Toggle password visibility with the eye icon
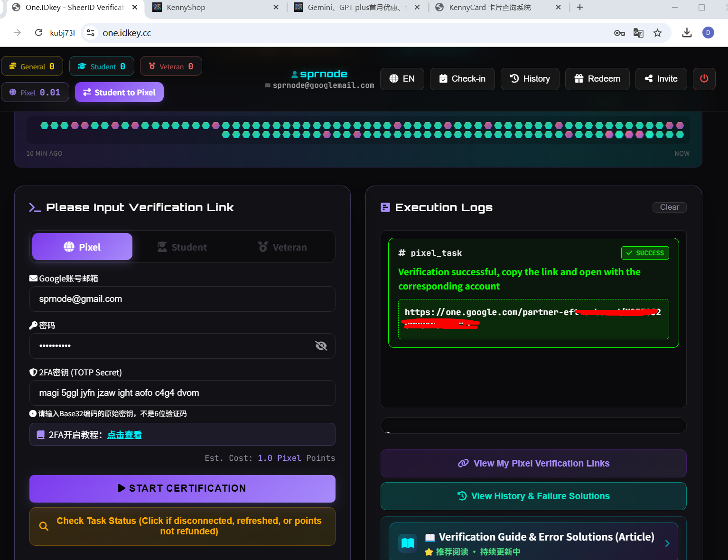The width and height of the screenshot is (728, 560). pyautogui.click(x=321, y=345)
